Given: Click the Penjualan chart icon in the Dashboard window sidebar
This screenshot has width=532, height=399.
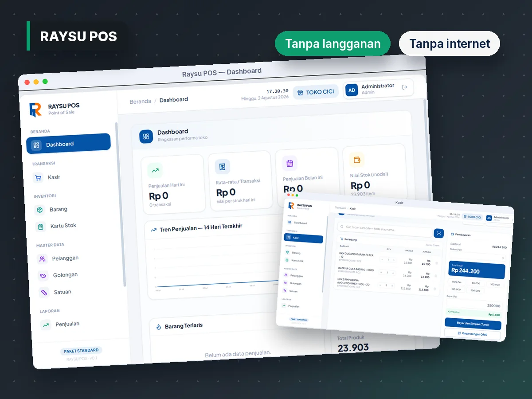Looking at the screenshot, I should click(x=45, y=325).
